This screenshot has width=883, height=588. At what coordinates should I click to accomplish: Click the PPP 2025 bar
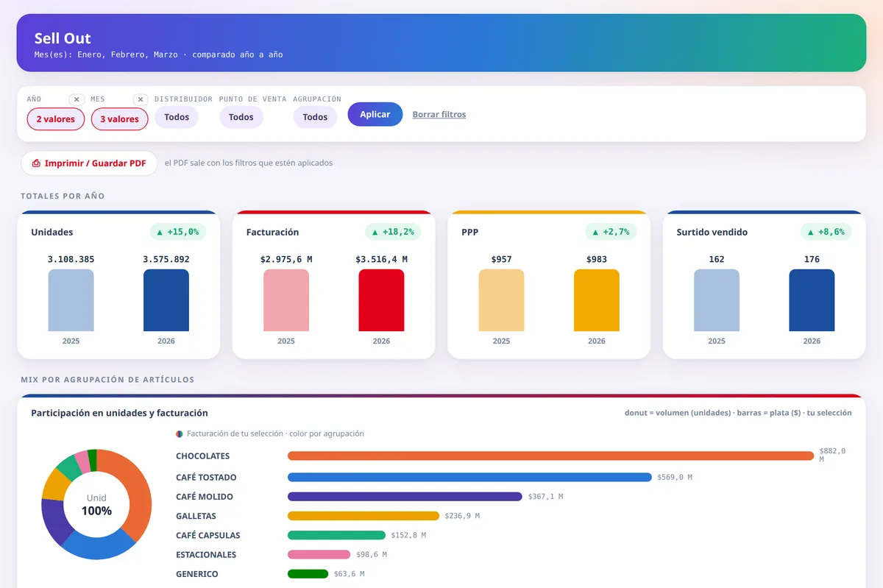click(501, 300)
